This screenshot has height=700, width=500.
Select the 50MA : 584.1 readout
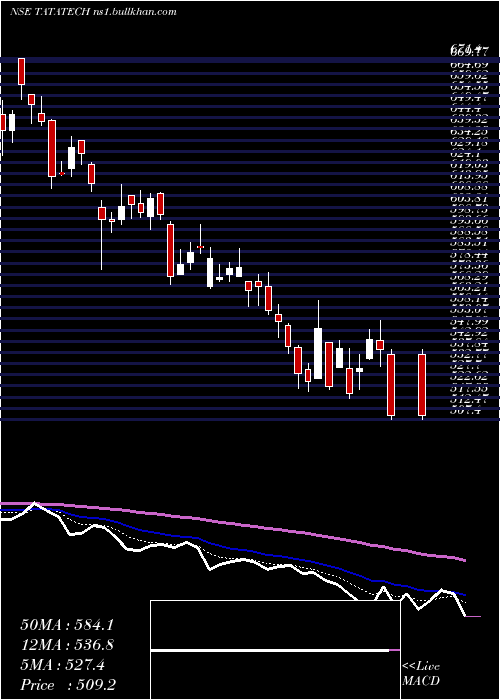pyautogui.click(x=66, y=625)
